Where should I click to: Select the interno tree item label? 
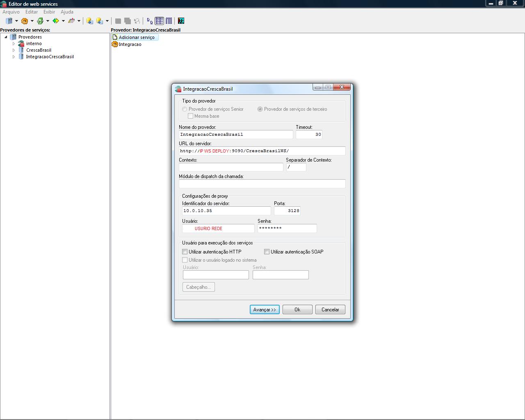pos(34,43)
